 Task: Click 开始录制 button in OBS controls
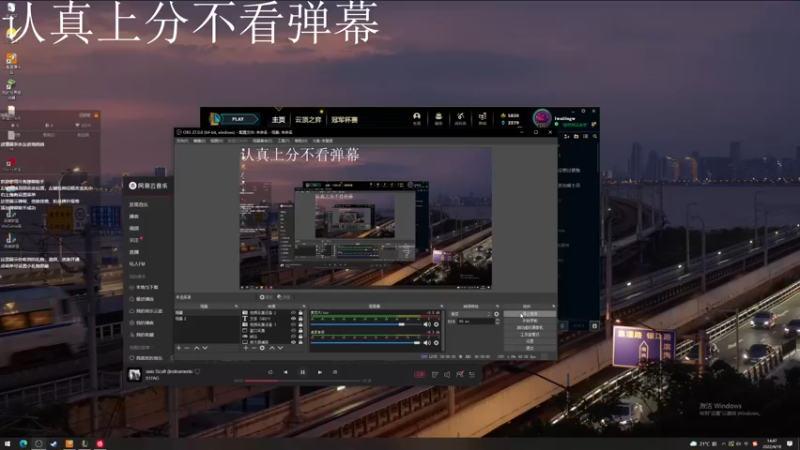[x=530, y=320]
